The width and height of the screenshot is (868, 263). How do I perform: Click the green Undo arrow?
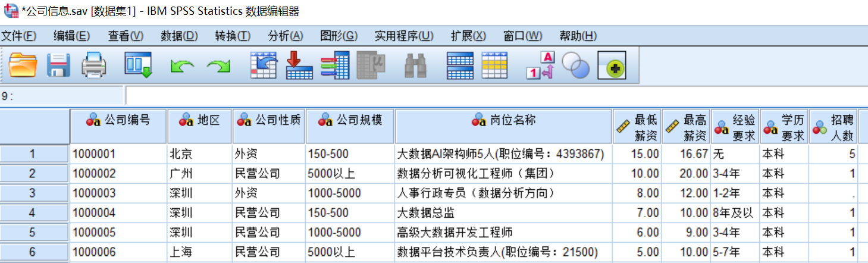(182, 66)
